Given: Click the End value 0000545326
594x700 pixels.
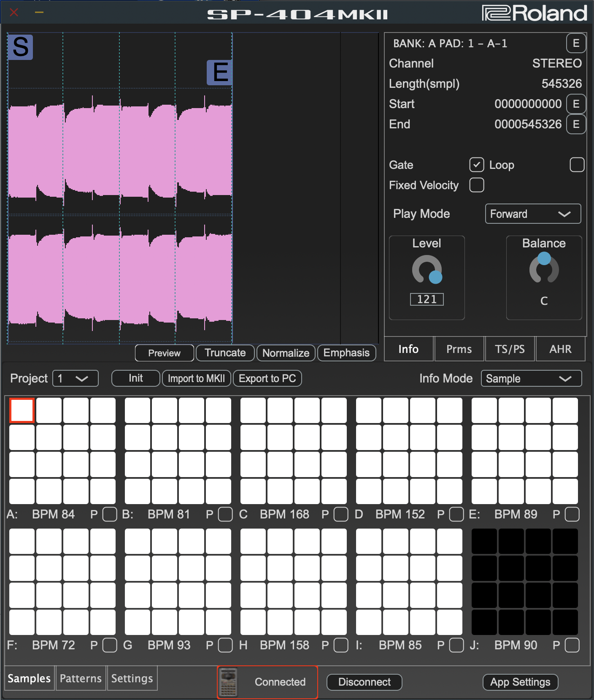Looking at the screenshot, I should coord(528,124).
